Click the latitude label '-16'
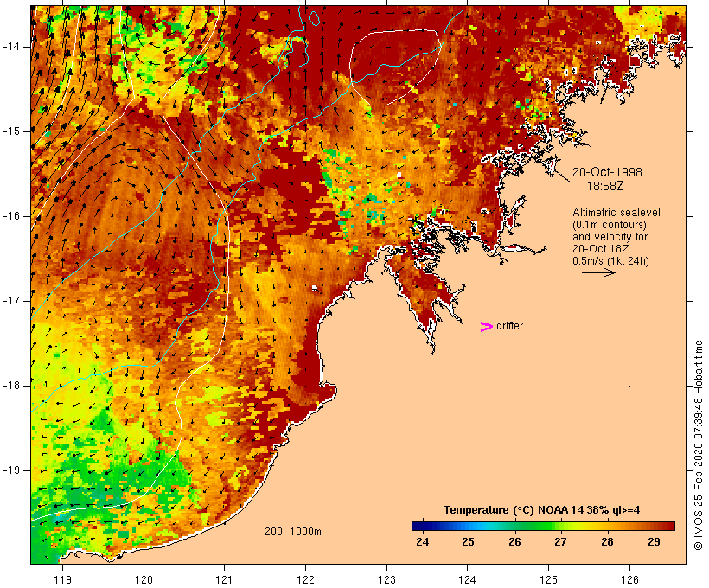Image resolution: width=709 pixels, height=588 pixels. [x=11, y=216]
